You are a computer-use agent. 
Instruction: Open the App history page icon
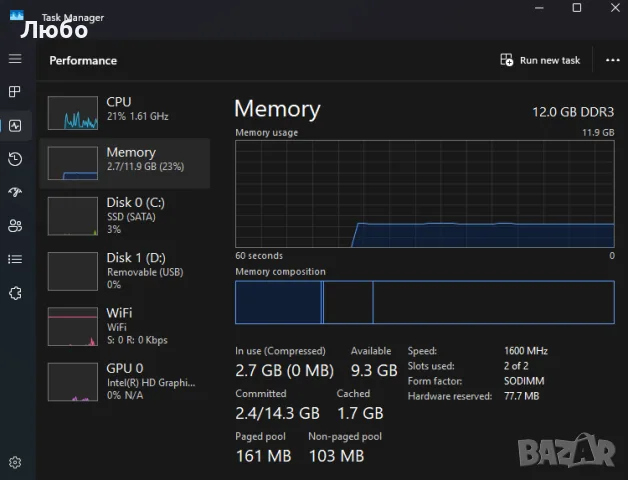(x=15, y=159)
